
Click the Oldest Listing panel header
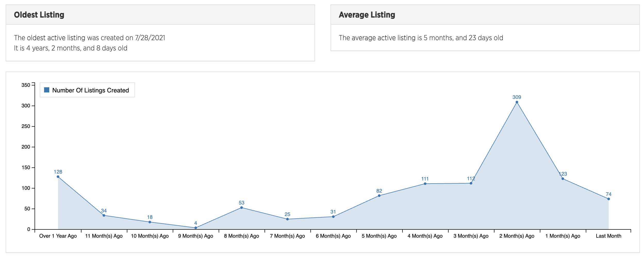tap(39, 15)
